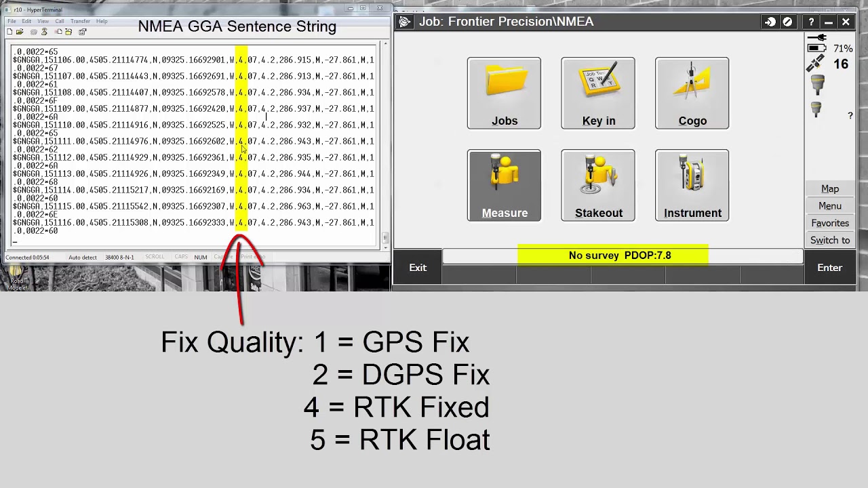Screen dimensions: 868x488
Task: Click the Trimble logo in title bar
Action: click(x=405, y=22)
